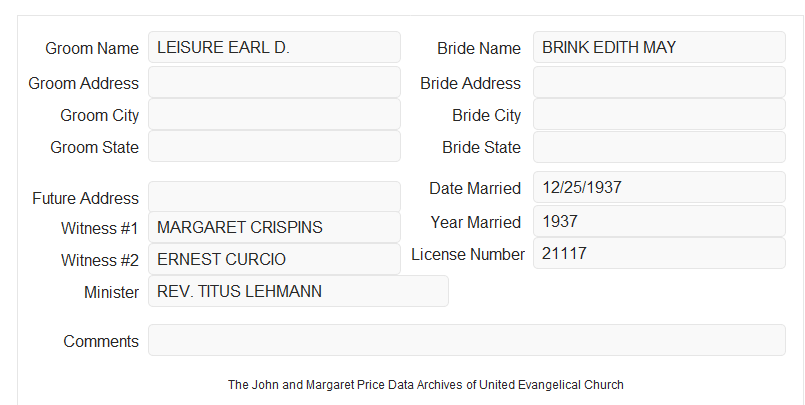Select the Minister field Rev. Titus Lehmann
Viewport: 805px width, 405px height.
pyautogui.click(x=298, y=291)
